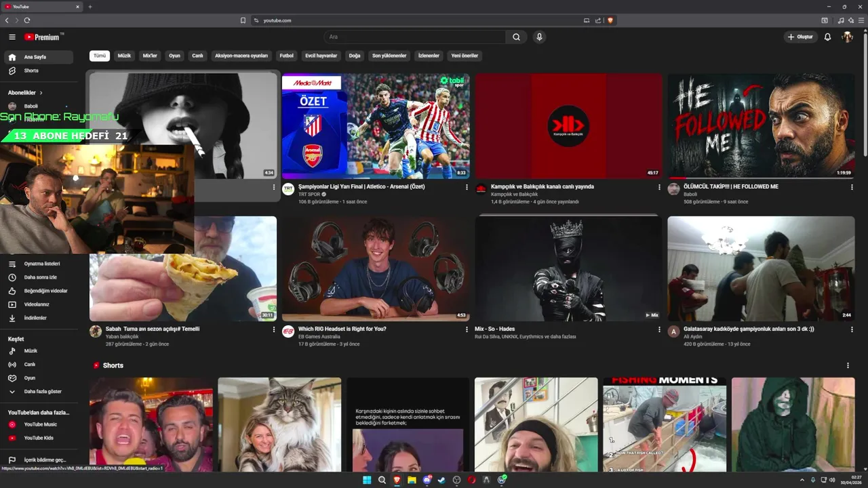868x488 pixels.
Task: Open Atletico - Arsenal Özet thumbnail
Action: pyautogui.click(x=376, y=126)
